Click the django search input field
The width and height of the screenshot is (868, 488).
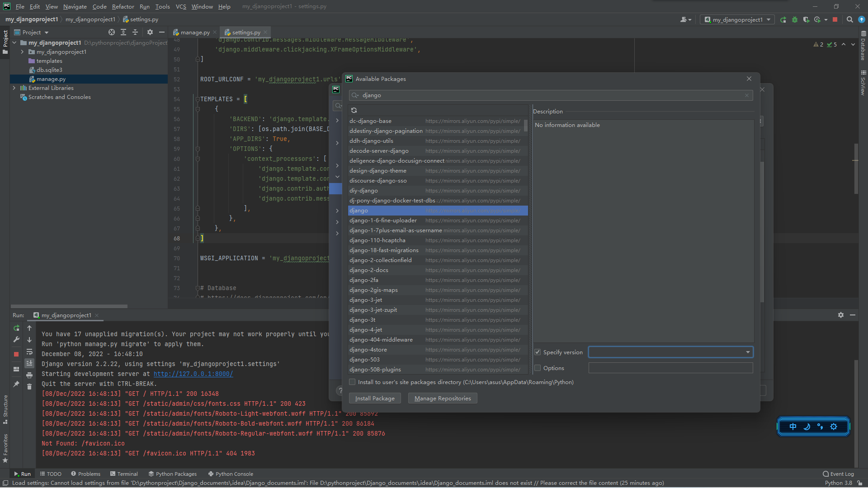click(x=552, y=95)
